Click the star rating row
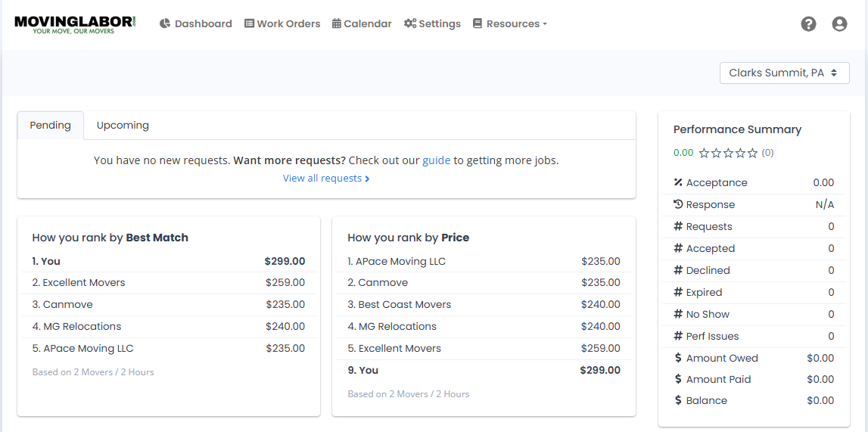868x432 pixels. [x=728, y=154]
